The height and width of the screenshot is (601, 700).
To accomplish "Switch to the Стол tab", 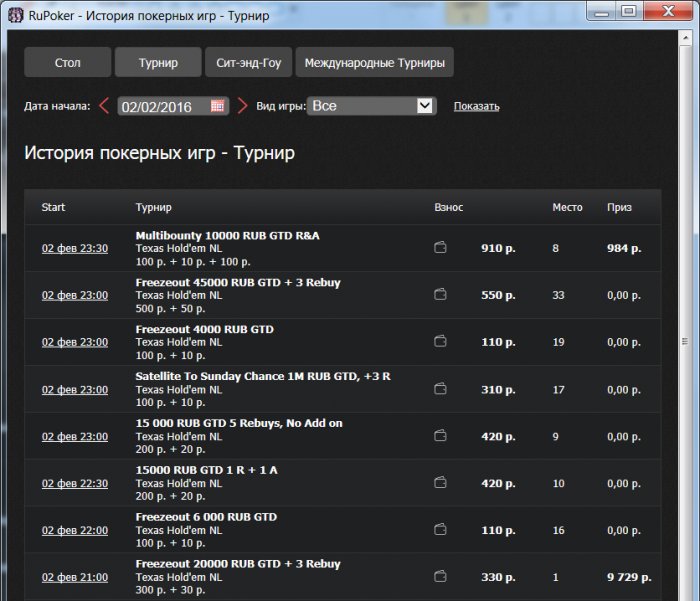I will tap(67, 62).
